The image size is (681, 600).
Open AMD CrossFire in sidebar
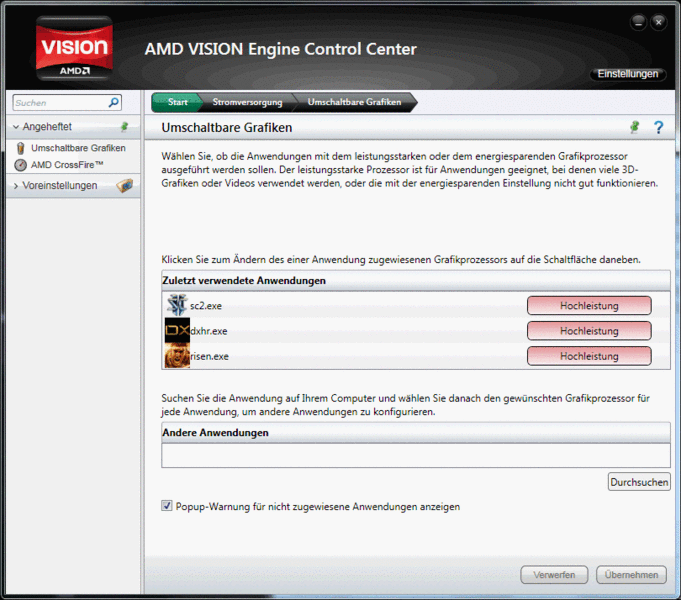[x=67, y=165]
